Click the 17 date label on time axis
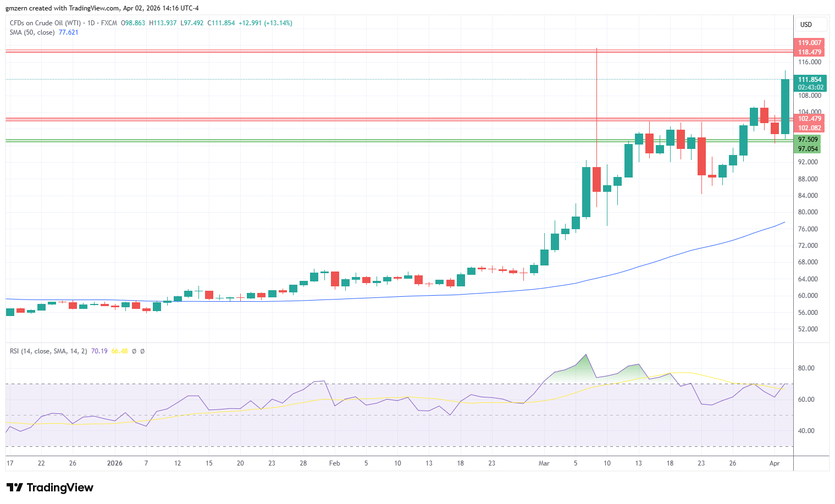Viewport: 835px width, 504px height. coord(9,463)
